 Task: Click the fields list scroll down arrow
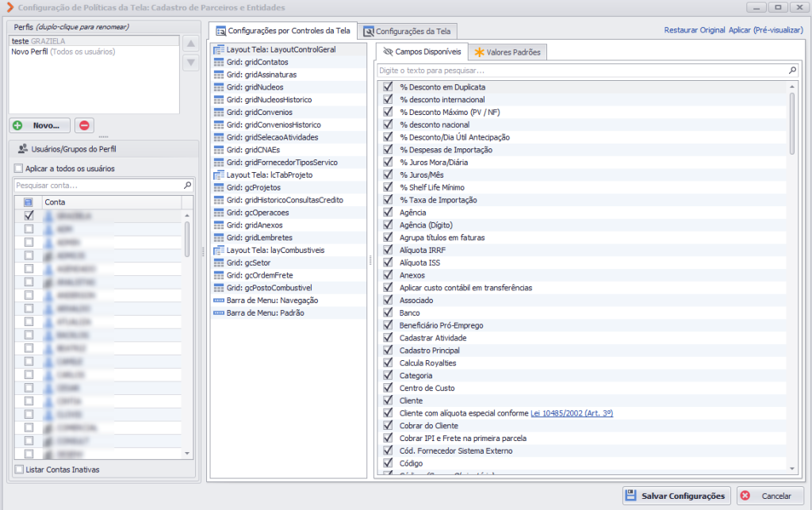click(x=792, y=468)
